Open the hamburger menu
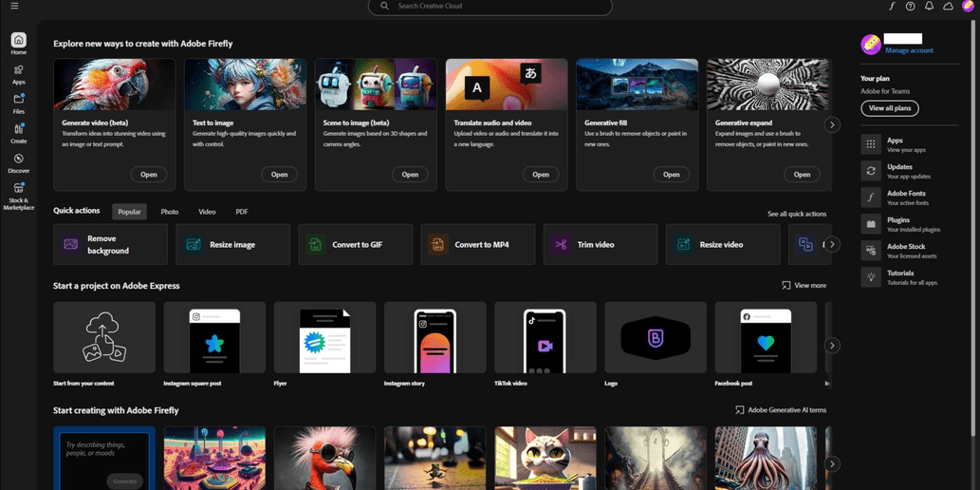 click(14, 7)
